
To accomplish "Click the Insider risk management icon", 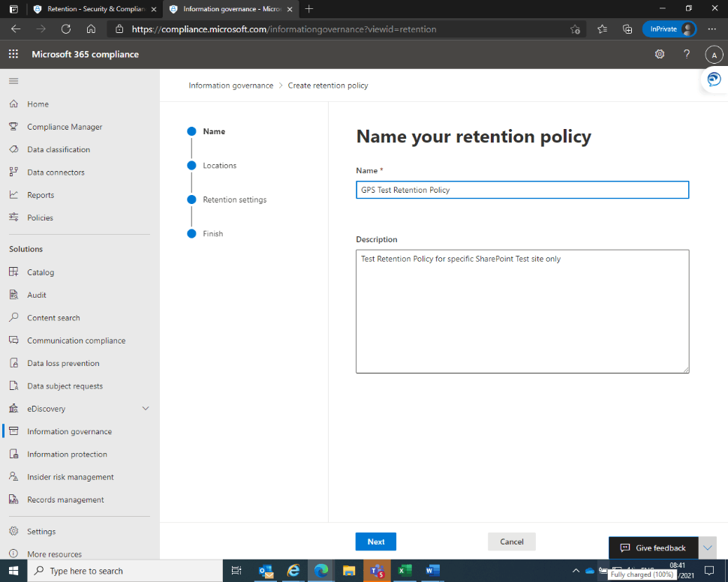I will click(x=14, y=477).
